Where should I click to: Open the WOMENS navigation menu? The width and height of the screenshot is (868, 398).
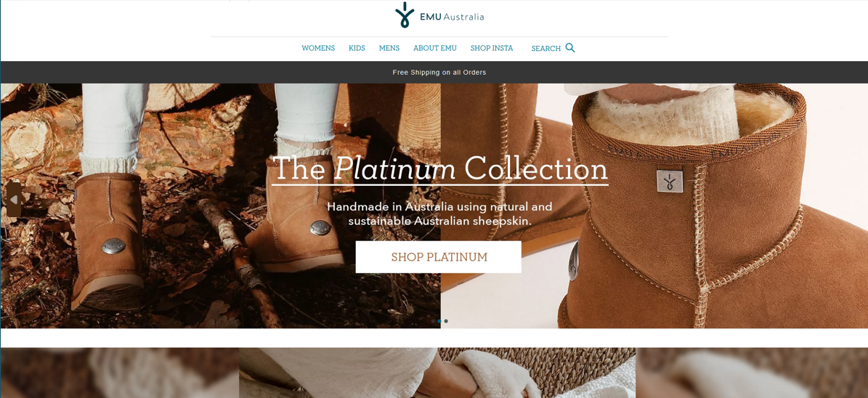tap(318, 48)
